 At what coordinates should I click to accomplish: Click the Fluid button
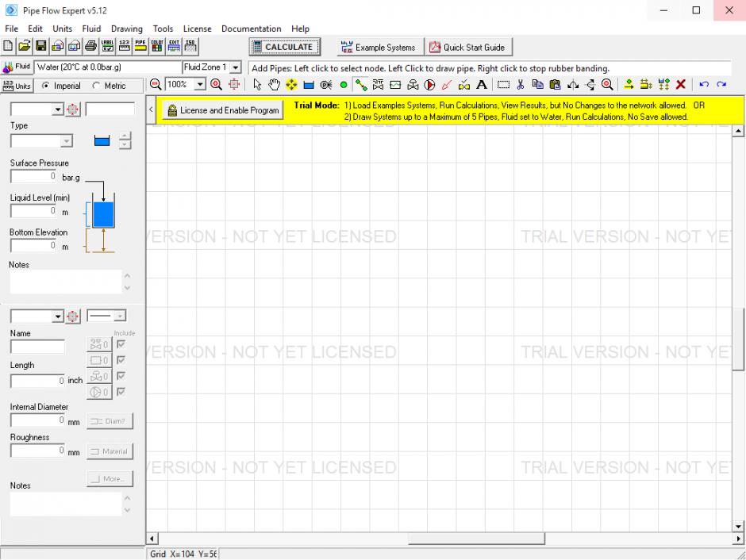[x=17, y=67]
